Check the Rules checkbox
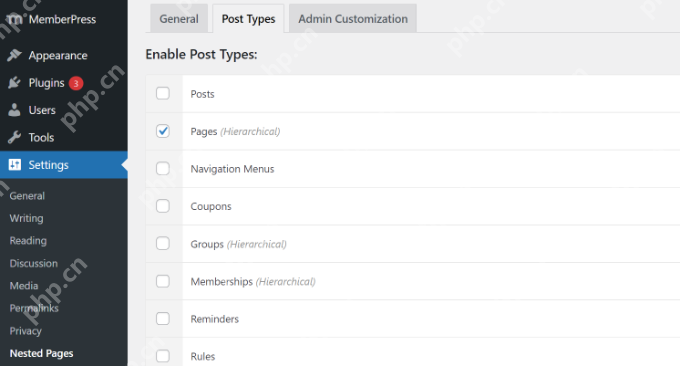Viewport: 680px width, 366px height. point(163,356)
